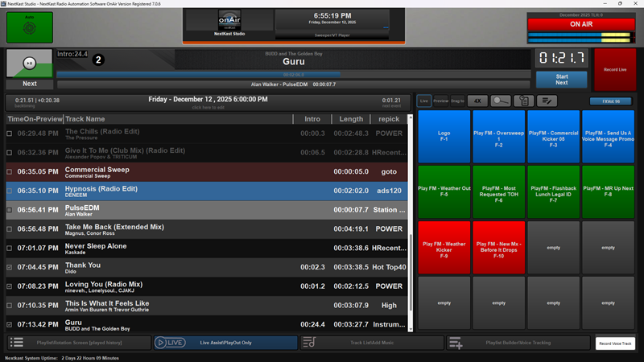Open the cart search magnifier tool
Viewport: 644px width, 362px height.
[x=501, y=101]
